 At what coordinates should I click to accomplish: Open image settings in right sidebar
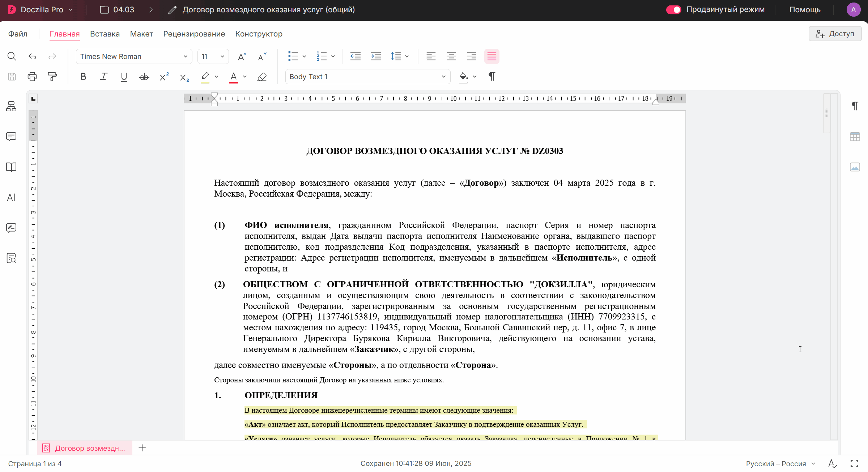tap(855, 167)
